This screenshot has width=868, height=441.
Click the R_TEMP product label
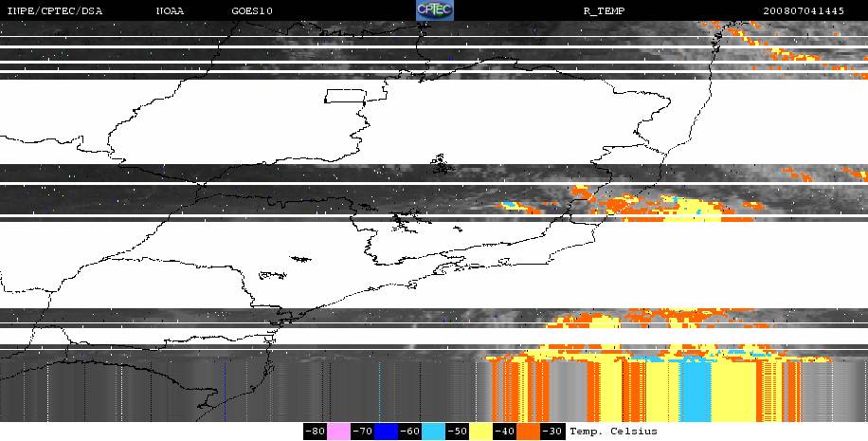(604, 11)
